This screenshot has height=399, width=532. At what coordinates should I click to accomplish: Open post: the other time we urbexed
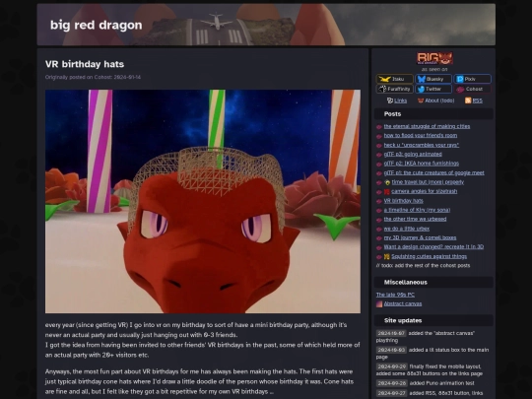pos(415,219)
